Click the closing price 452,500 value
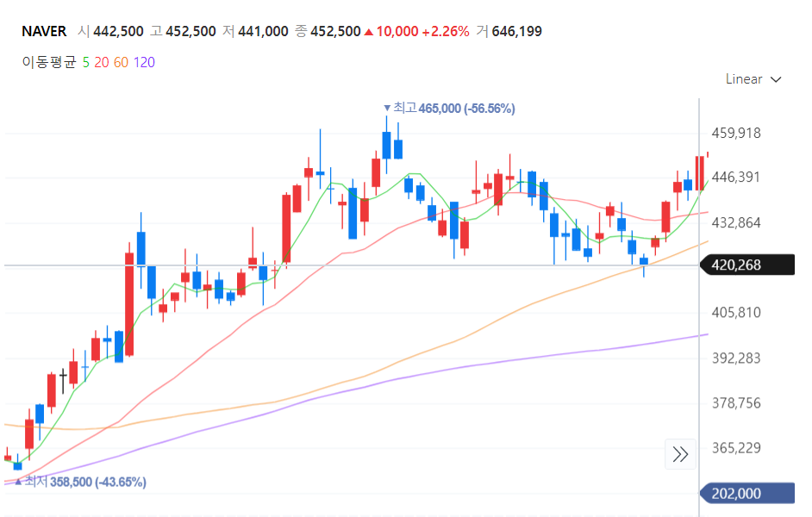This screenshot has height=517, width=812. coord(335,32)
